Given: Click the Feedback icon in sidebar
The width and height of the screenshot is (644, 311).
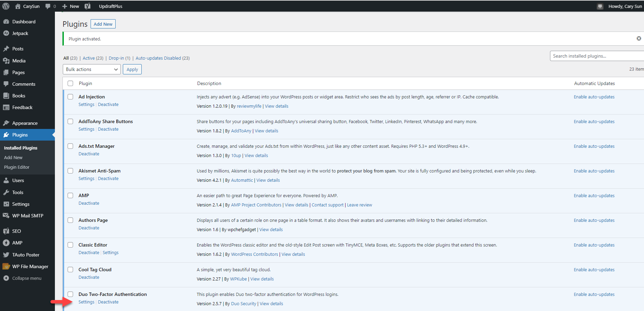Looking at the screenshot, I should 6,107.
